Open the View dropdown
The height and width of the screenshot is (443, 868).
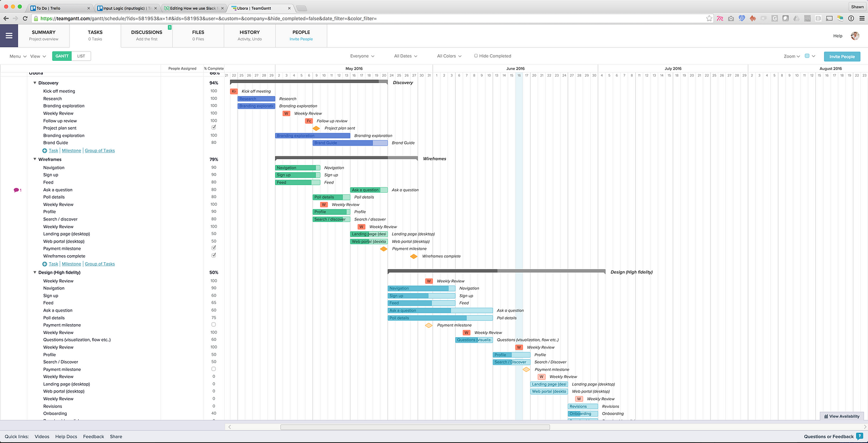click(x=38, y=56)
